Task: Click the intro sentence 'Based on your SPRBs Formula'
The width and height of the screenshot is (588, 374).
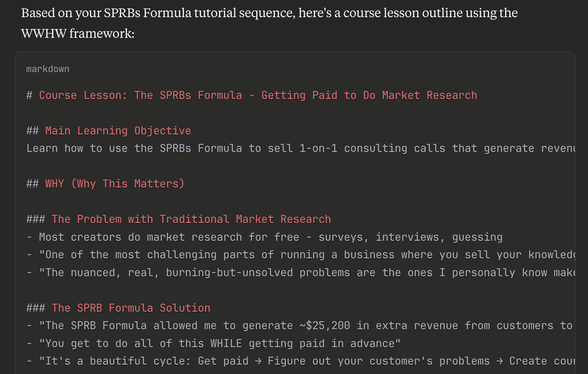Action: click(x=269, y=13)
